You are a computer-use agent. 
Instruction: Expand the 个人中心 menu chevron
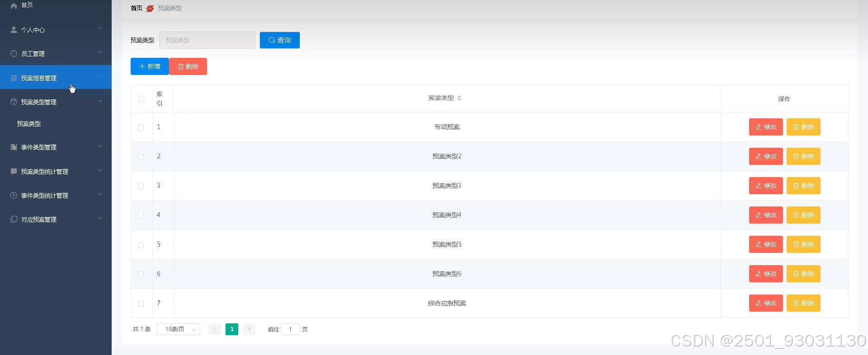(100, 28)
